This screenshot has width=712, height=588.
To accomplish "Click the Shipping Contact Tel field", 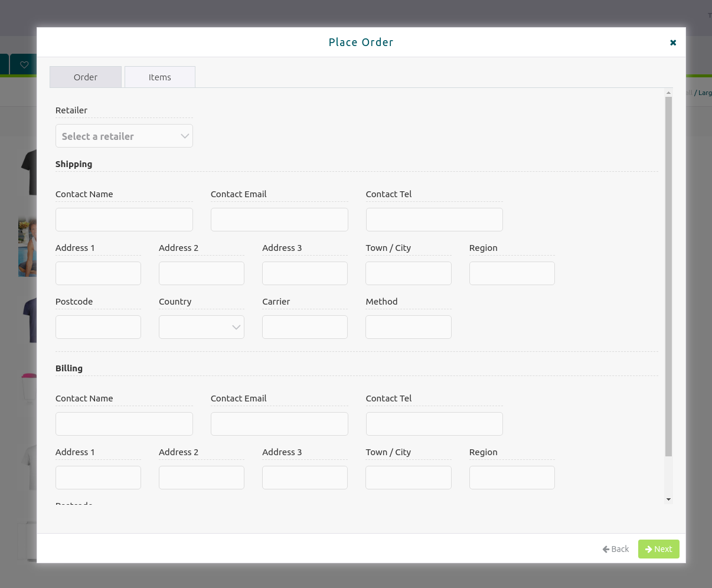I will pyautogui.click(x=435, y=220).
